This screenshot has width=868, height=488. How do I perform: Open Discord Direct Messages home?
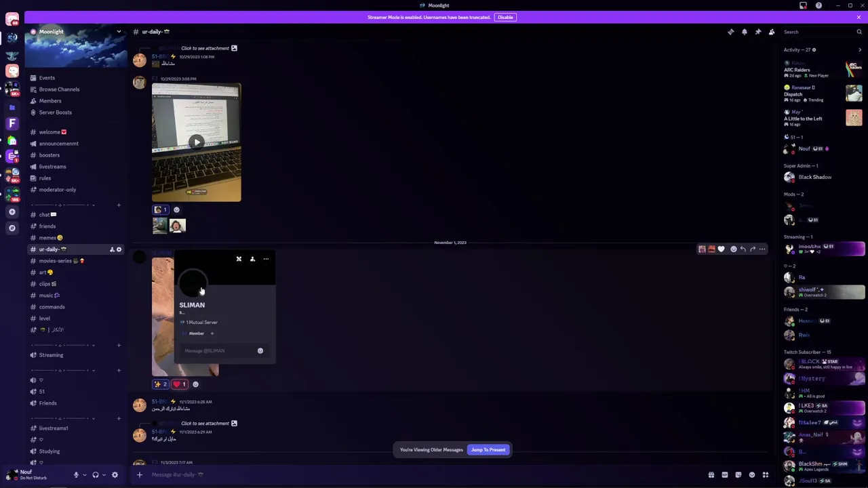point(12,20)
